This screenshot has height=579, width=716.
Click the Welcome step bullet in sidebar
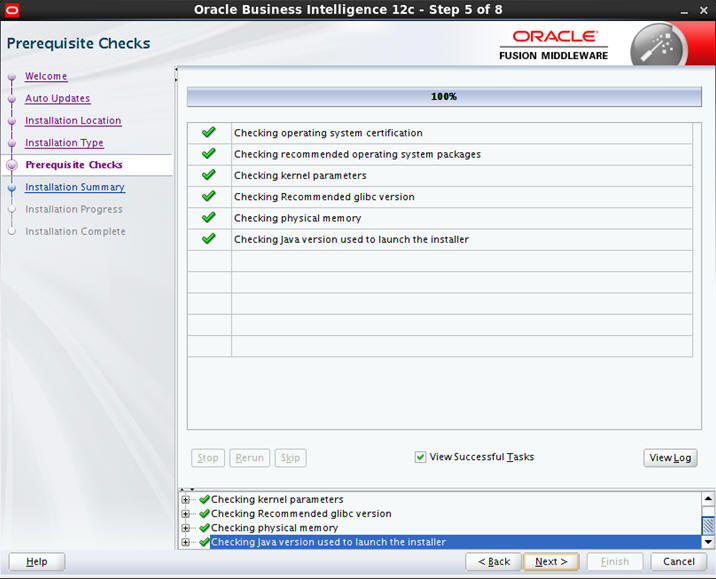point(12,77)
